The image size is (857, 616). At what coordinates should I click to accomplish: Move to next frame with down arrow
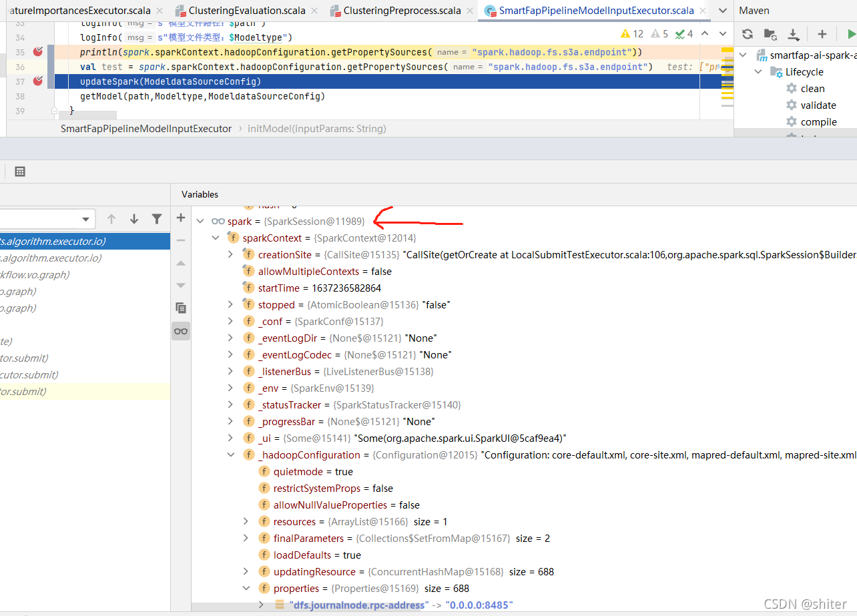pos(134,219)
